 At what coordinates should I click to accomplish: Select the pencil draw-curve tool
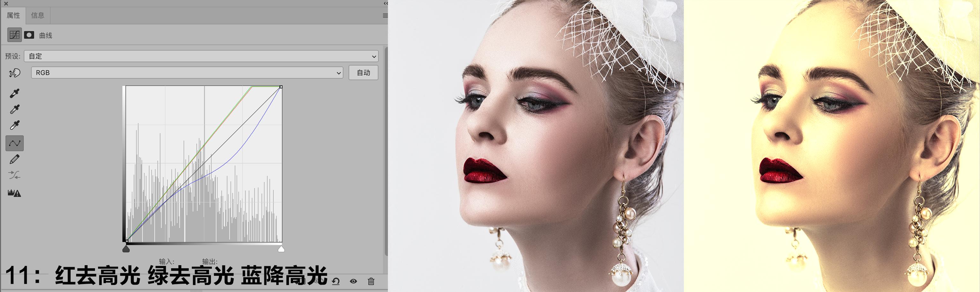pyautogui.click(x=14, y=159)
